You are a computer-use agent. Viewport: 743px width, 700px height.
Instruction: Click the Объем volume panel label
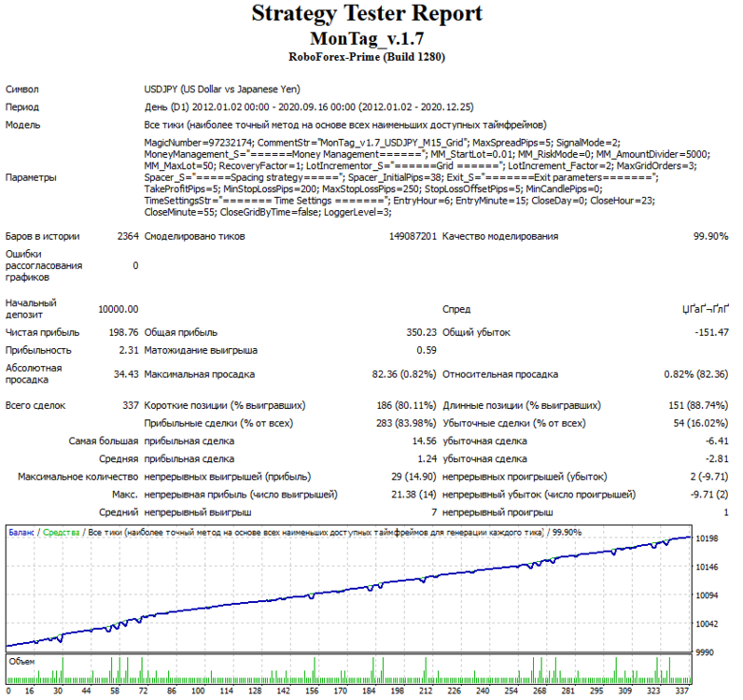tap(21, 662)
